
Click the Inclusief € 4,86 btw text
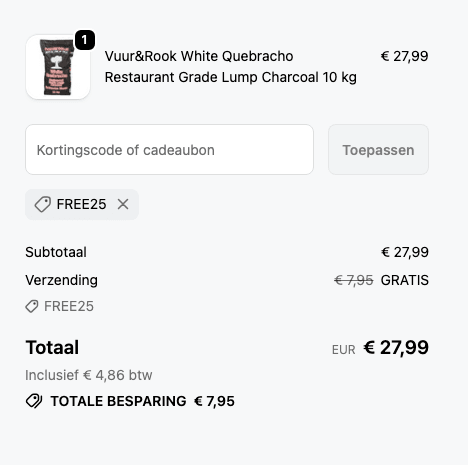tap(89, 375)
